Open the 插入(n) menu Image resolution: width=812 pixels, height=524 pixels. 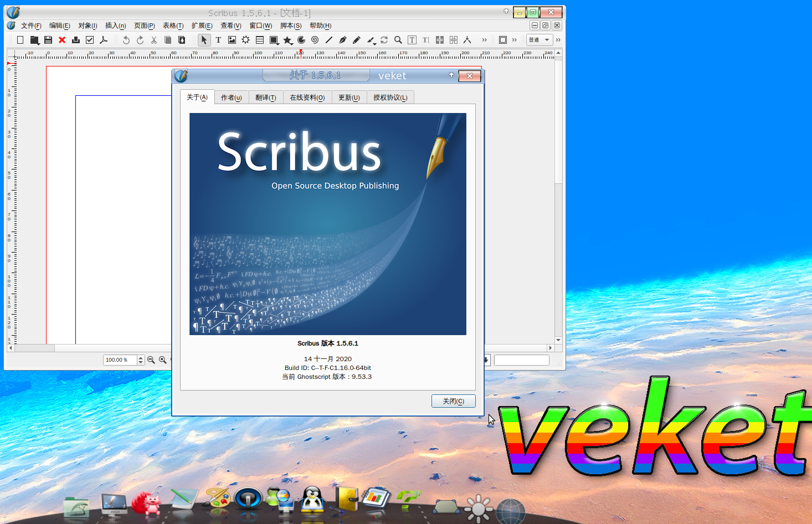(116, 25)
